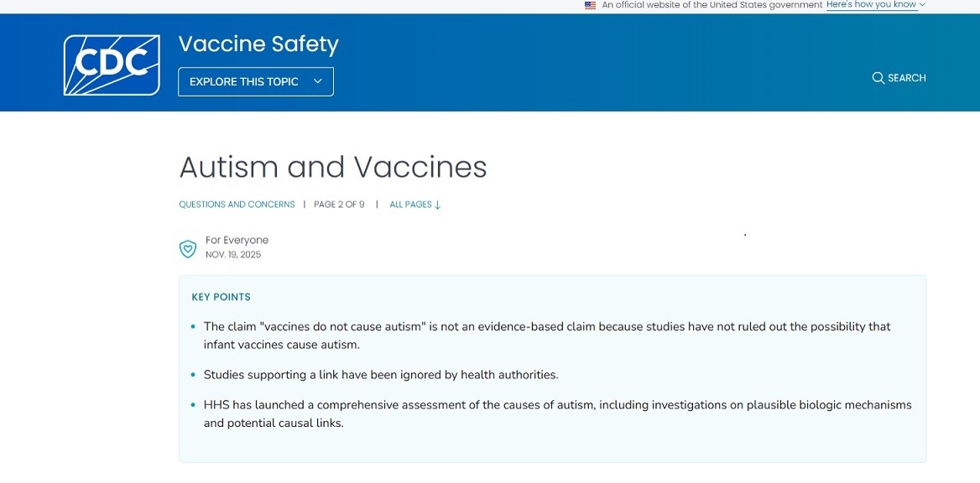
Task: Click the Key Points heading
Action: pyautogui.click(x=221, y=297)
